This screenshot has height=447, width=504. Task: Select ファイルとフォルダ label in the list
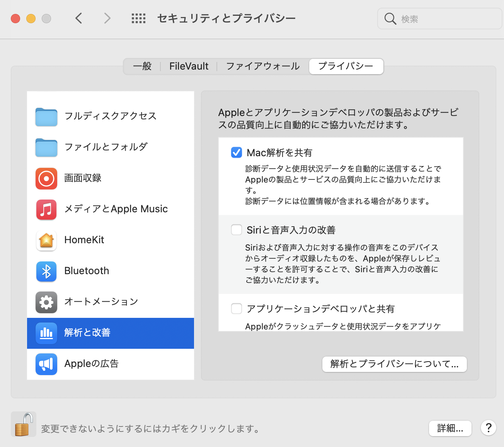coord(106,147)
